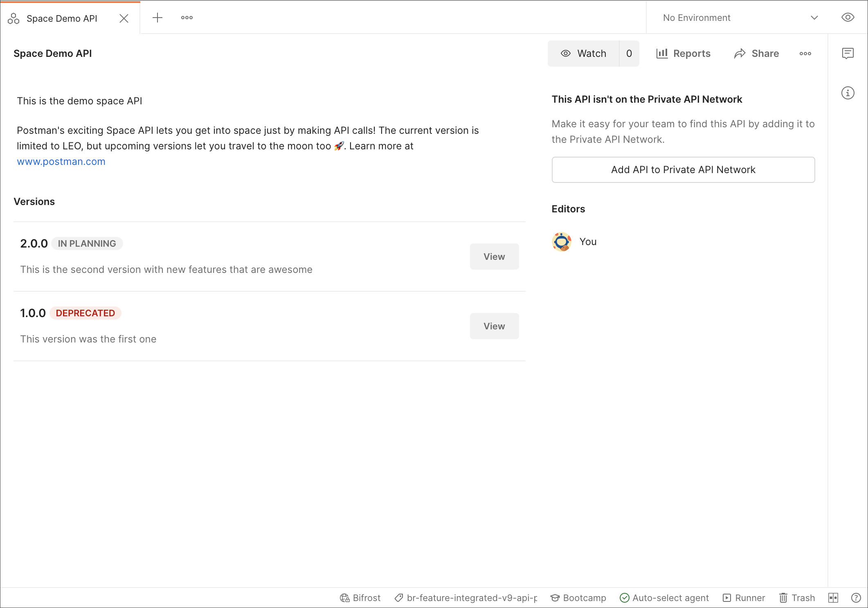Click your editor avatar

click(x=562, y=242)
